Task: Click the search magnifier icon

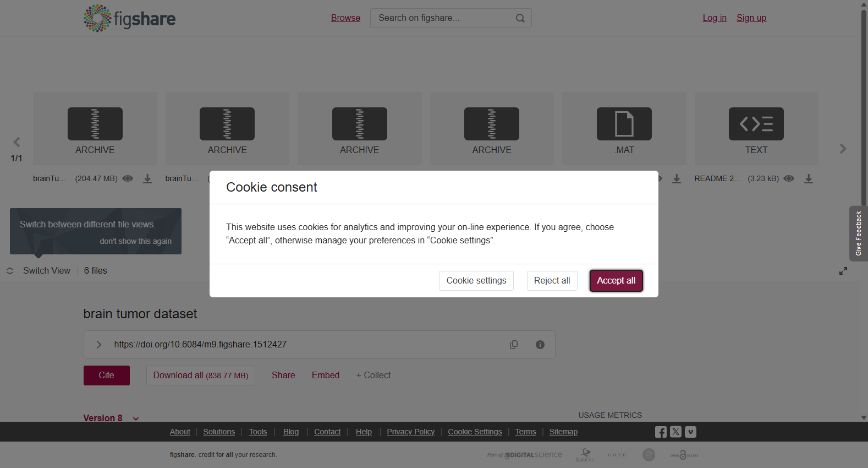Action: (520, 18)
